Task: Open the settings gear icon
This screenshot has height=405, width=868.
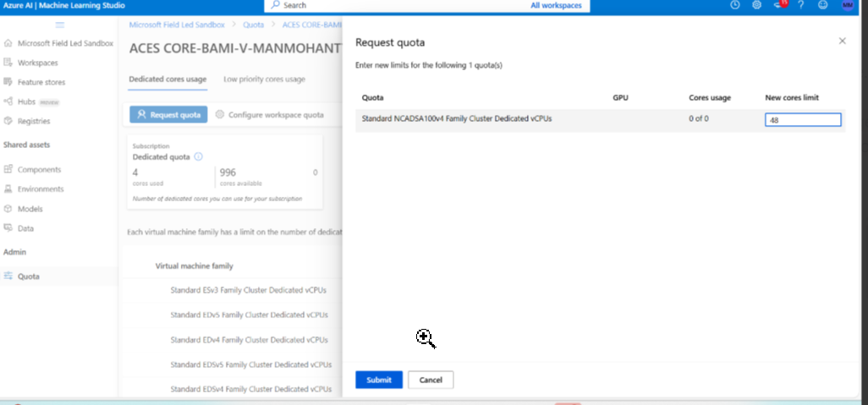Action: click(756, 5)
